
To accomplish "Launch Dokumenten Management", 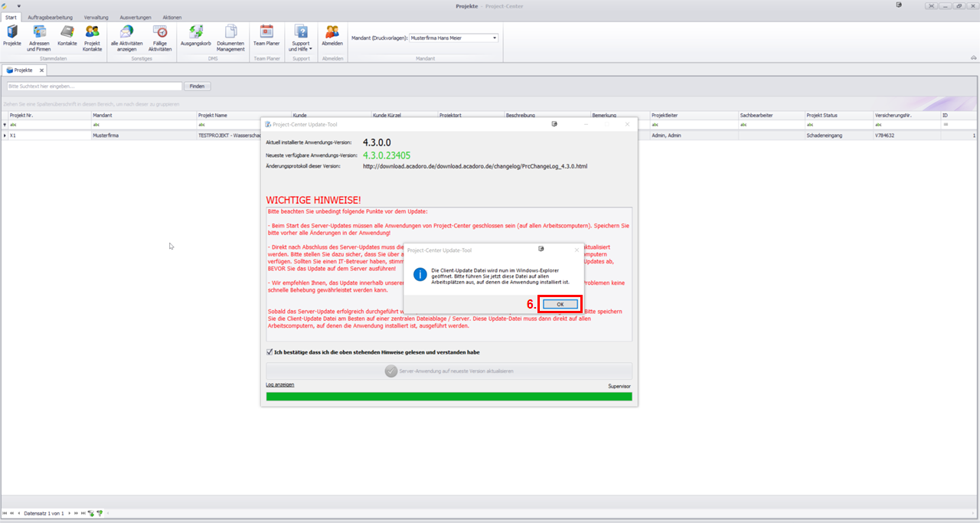I will [230, 37].
